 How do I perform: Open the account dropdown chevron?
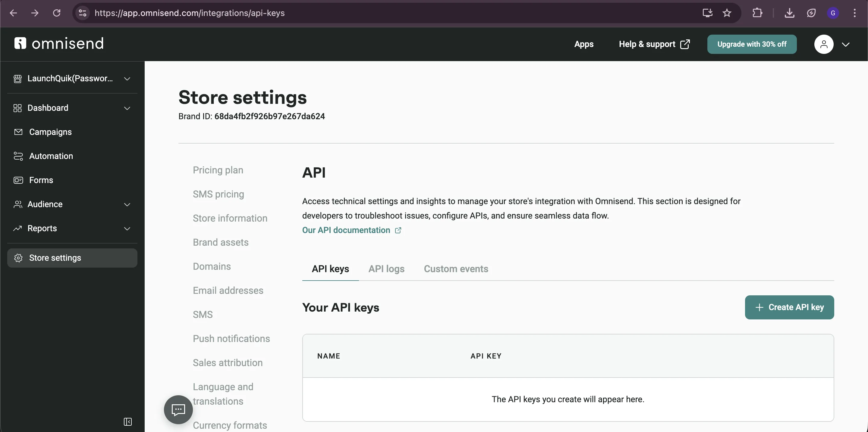click(845, 45)
